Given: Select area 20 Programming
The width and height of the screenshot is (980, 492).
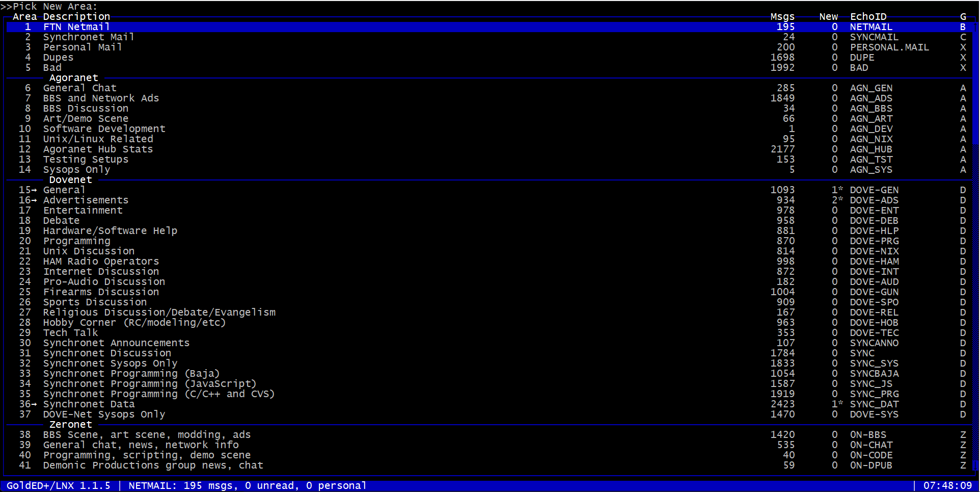Looking at the screenshot, I should tap(489, 241).
